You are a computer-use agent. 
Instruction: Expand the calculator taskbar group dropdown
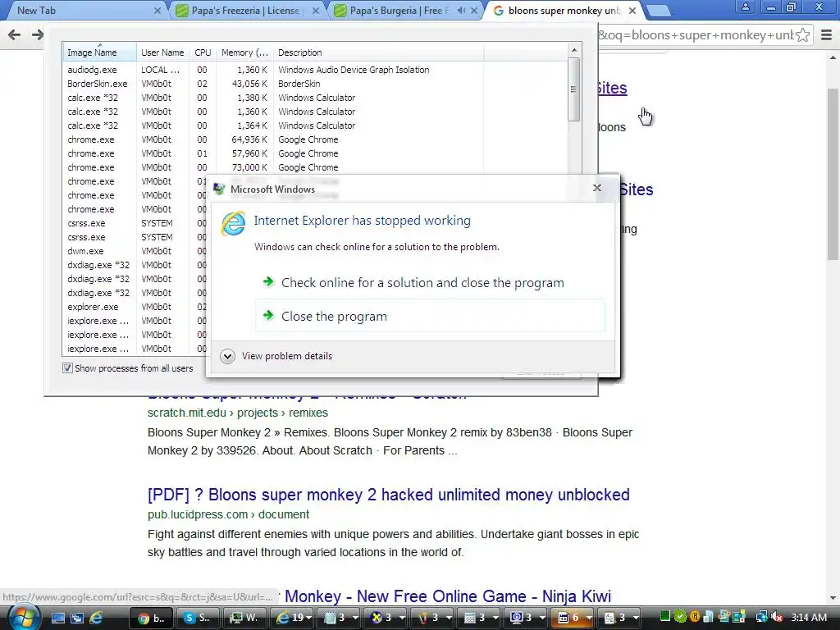(x=495, y=619)
